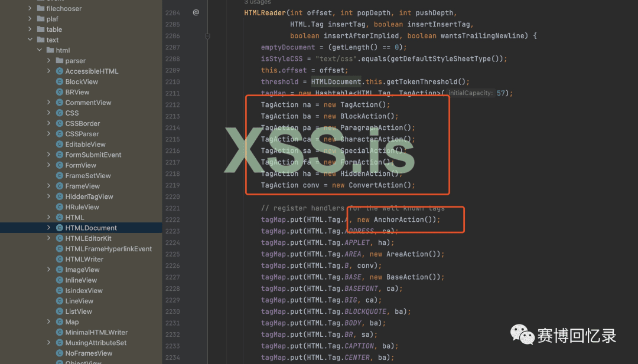Select LineView in the project tree

(x=79, y=301)
